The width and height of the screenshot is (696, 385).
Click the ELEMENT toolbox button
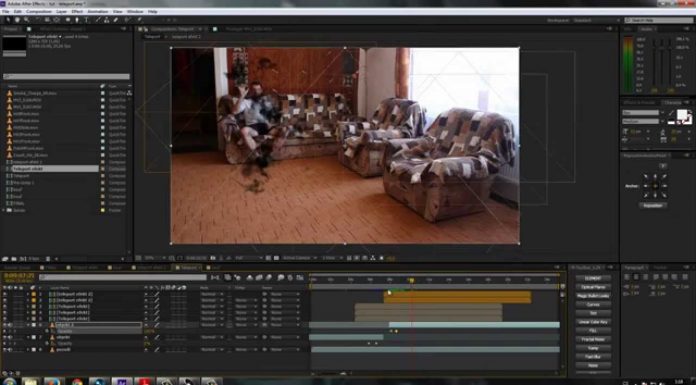tap(593, 278)
